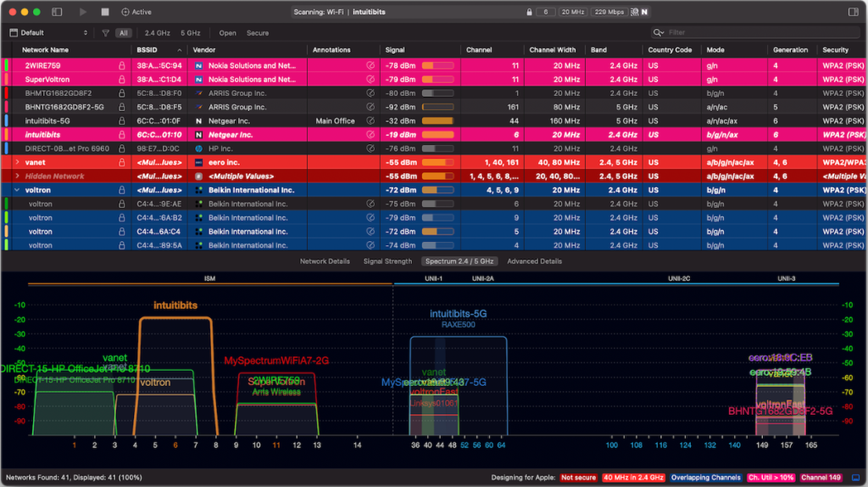Enable the 2.4 GHz band filter

(x=157, y=33)
